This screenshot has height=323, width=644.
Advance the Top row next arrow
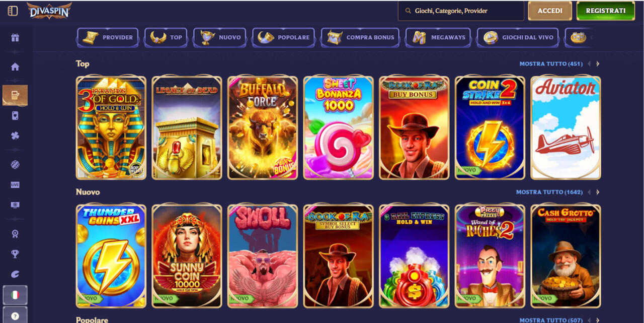click(x=598, y=64)
